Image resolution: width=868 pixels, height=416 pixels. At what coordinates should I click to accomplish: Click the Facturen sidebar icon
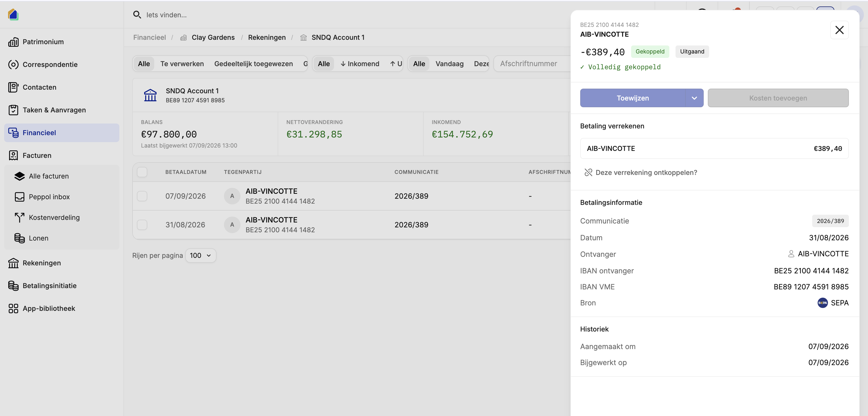click(x=13, y=155)
